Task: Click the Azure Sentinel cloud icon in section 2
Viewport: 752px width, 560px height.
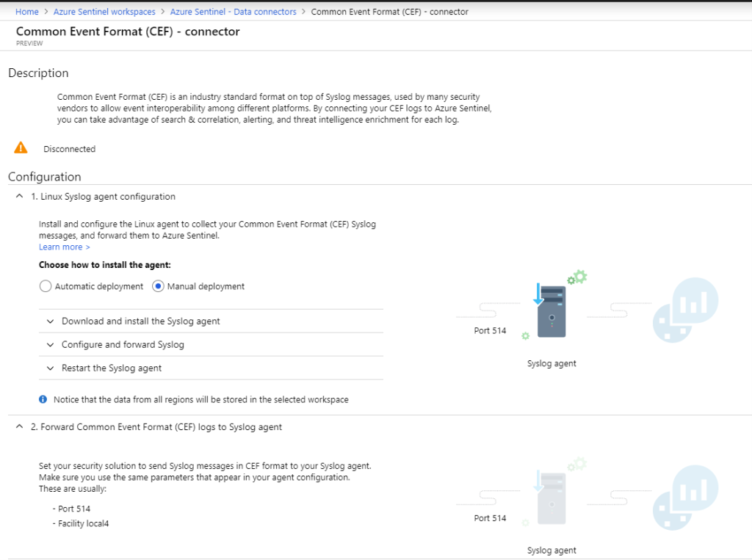Action: (686, 498)
